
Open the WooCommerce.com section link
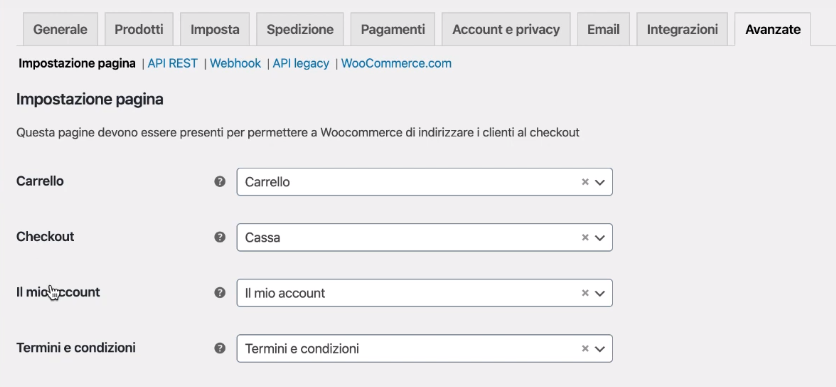(x=396, y=63)
